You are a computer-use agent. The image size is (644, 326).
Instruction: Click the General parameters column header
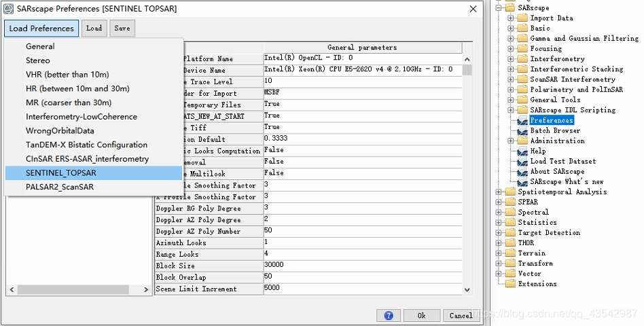(363, 48)
